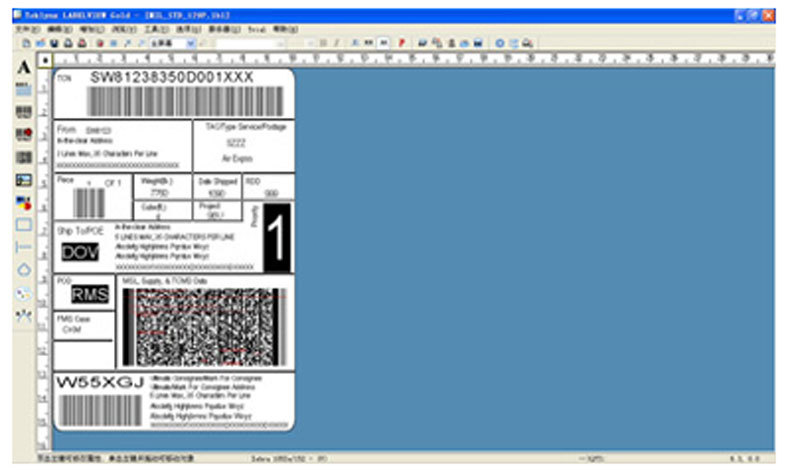Select the barcode tool with red dot
This screenshot has width=790, height=472.
point(24,134)
